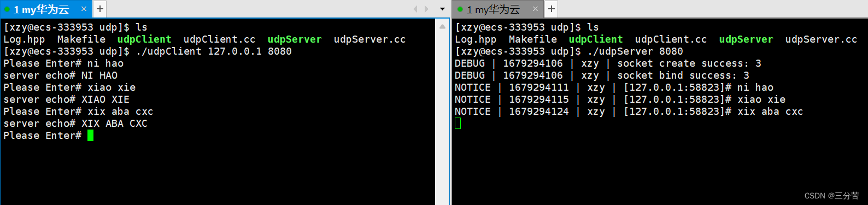The width and height of the screenshot is (868, 205).
Task: Add a new tab in left pane
Action: pos(99,9)
